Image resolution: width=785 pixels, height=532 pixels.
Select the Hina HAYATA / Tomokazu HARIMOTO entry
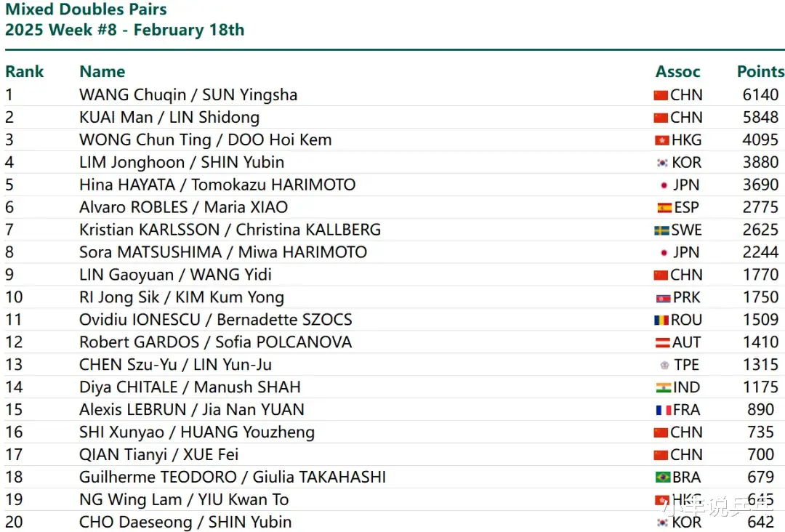[x=217, y=185]
